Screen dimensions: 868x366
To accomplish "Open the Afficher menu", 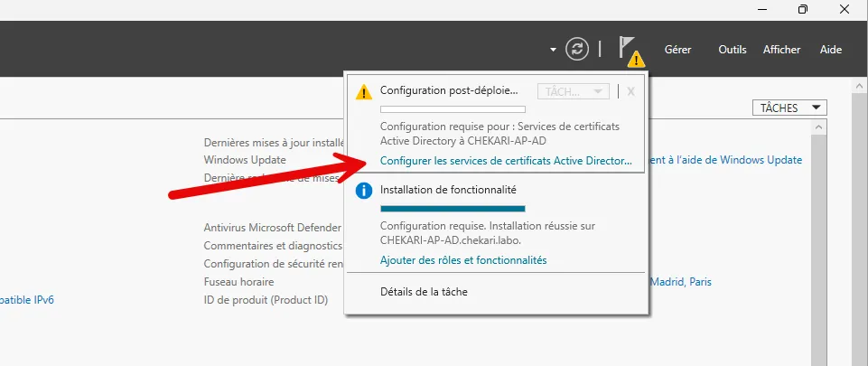I will pyautogui.click(x=781, y=50).
